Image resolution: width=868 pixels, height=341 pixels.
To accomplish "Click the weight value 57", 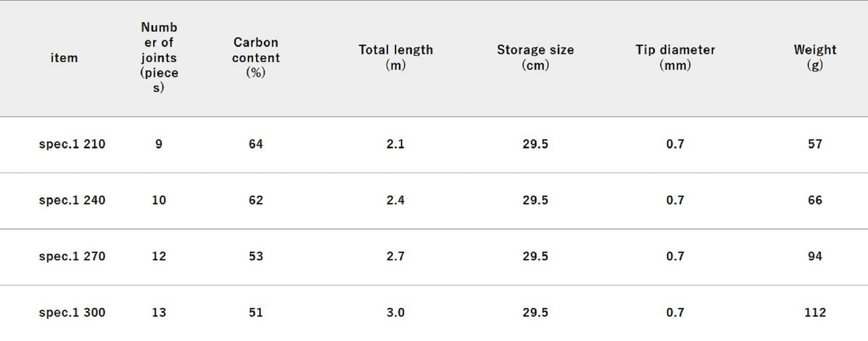I will [815, 144].
